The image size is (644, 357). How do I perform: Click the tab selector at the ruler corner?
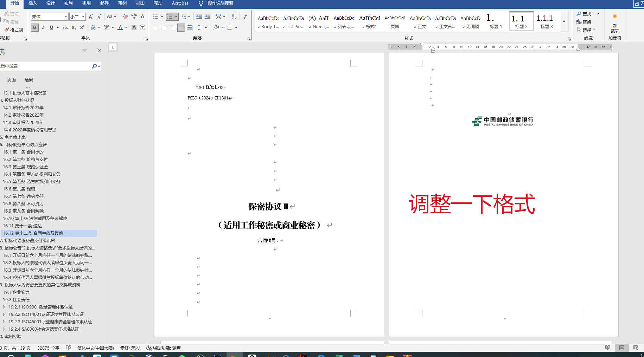[113, 47]
